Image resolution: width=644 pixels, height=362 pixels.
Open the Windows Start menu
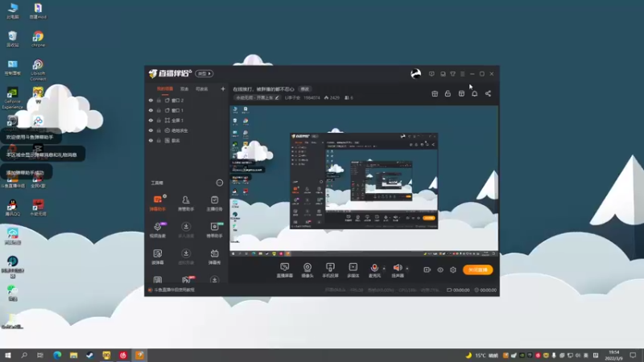point(8,356)
